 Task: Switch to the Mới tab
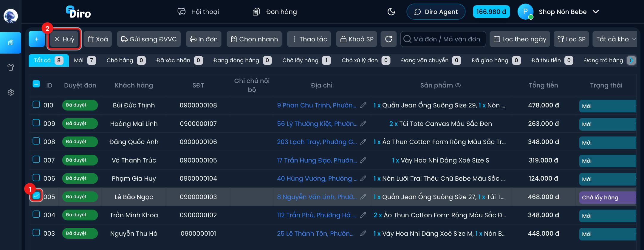coord(85,60)
